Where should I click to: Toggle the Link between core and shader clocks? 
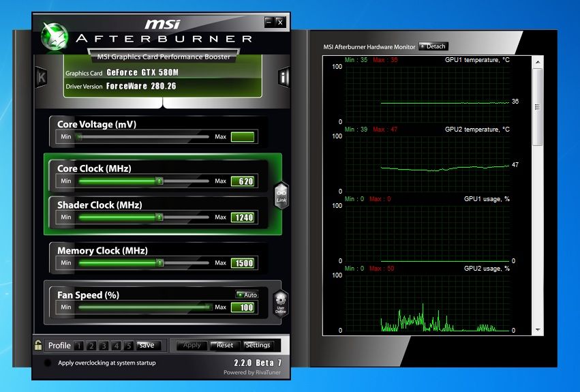click(x=281, y=196)
